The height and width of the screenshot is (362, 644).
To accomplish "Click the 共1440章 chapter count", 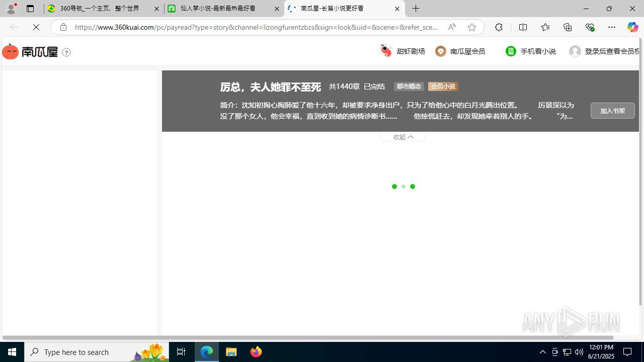I will (344, 86).
